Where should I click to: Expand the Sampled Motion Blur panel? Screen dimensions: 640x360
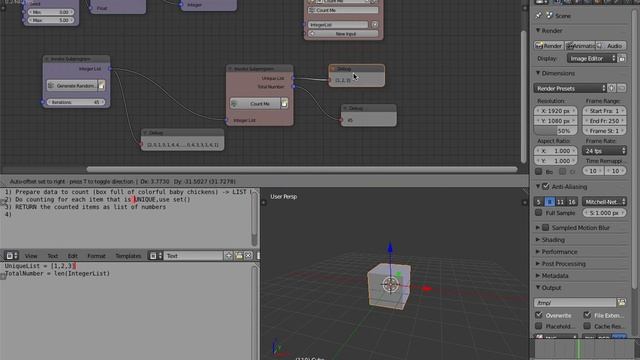point(538,228)
